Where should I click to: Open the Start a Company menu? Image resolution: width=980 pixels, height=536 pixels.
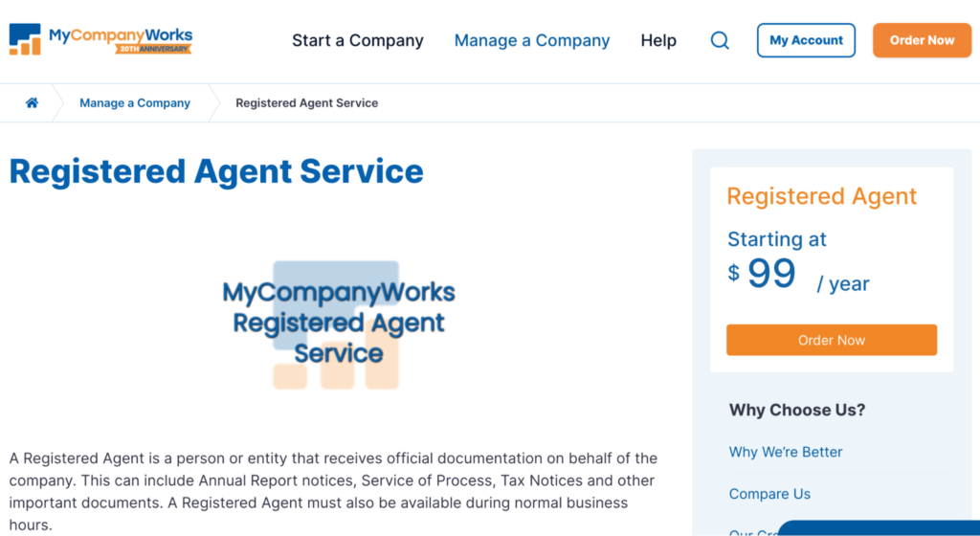[x=358, y=40]
